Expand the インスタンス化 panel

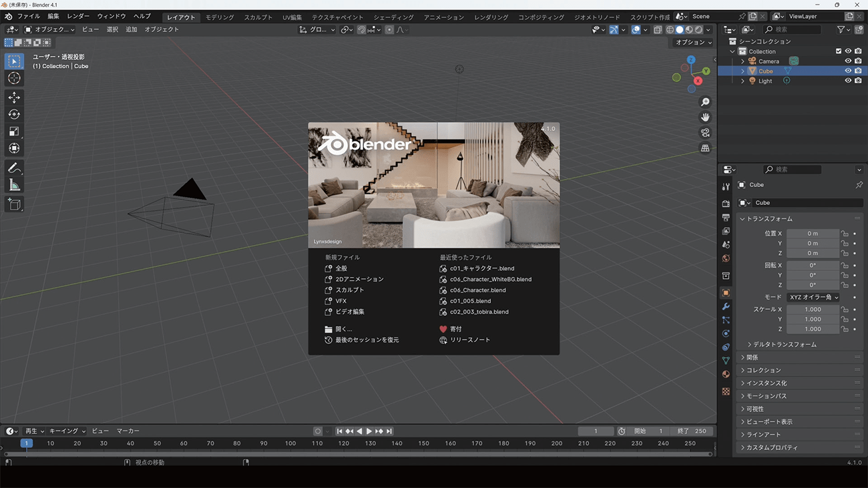[799, 383]
